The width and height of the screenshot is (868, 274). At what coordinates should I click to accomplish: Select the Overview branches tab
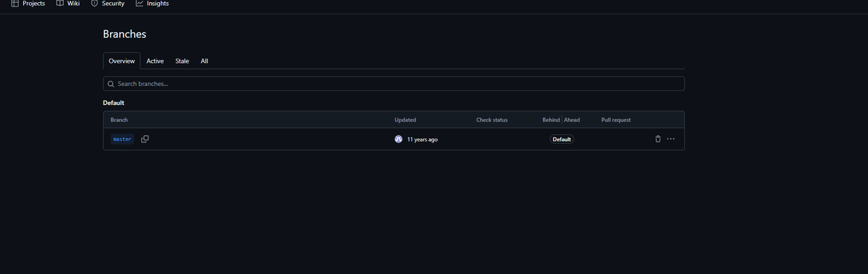coord(122,61)
